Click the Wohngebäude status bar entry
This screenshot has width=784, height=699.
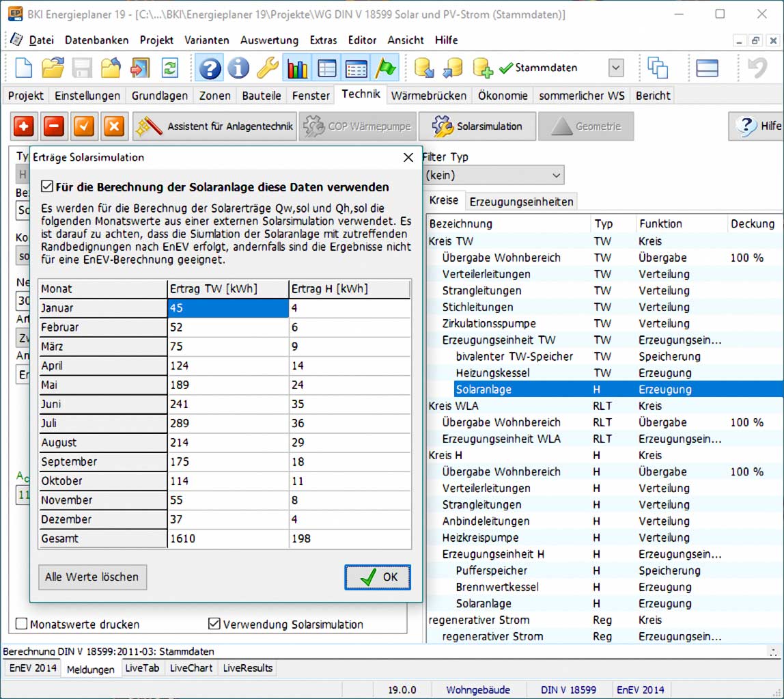(x=477, y=689)
